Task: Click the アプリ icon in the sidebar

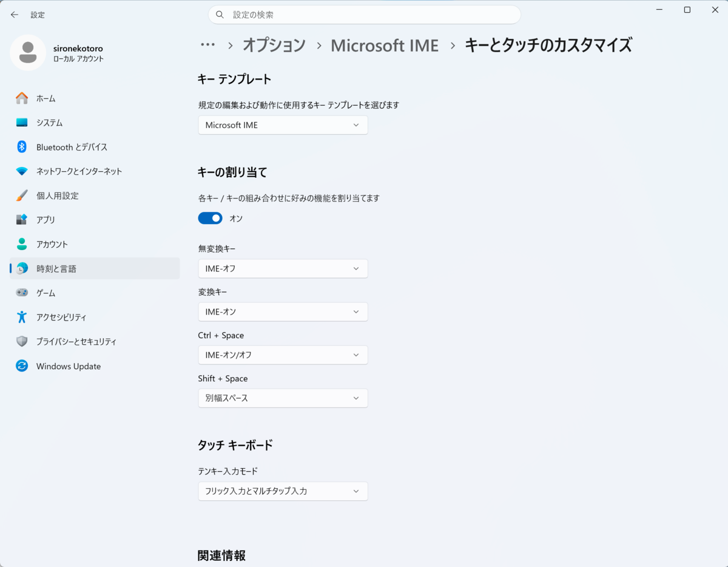Action: point(22,220)
